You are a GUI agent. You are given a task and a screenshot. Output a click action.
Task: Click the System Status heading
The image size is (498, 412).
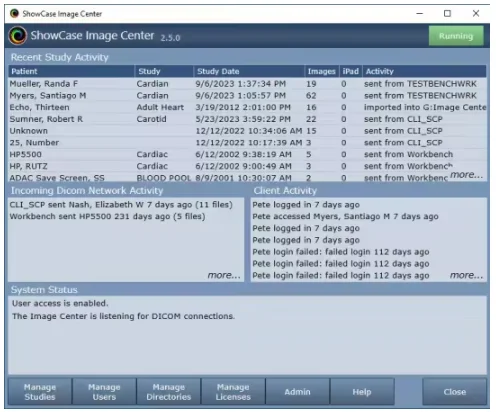[44, 290]
